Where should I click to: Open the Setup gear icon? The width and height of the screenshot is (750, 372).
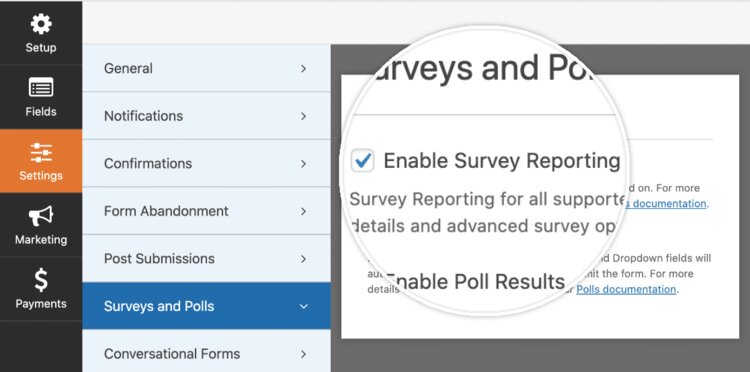[41, 23]
